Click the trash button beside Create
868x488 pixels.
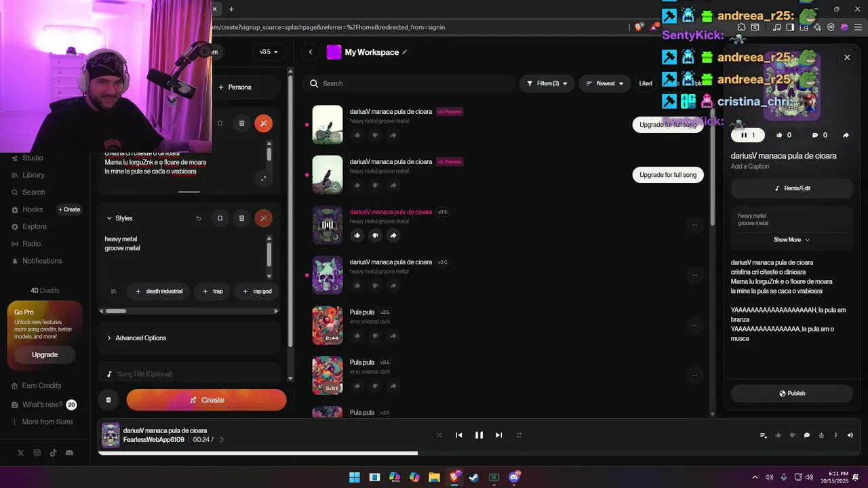(x=108, y=400)
